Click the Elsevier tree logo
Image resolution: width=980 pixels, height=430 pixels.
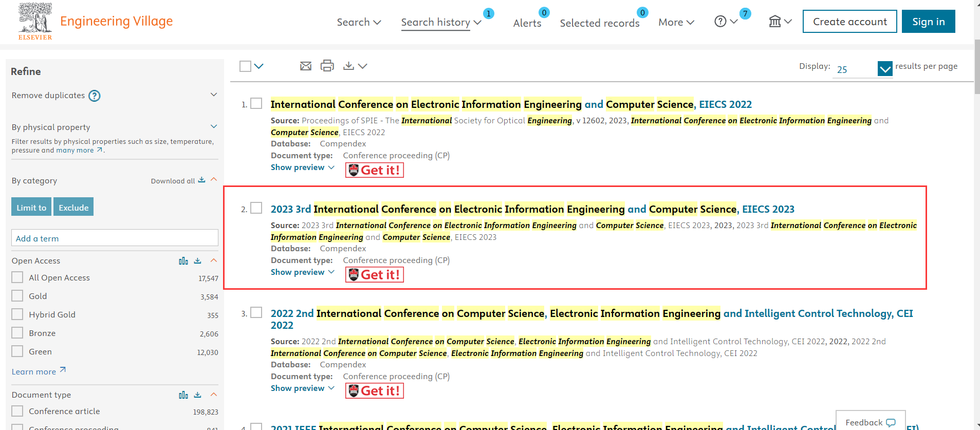(35, 21)
